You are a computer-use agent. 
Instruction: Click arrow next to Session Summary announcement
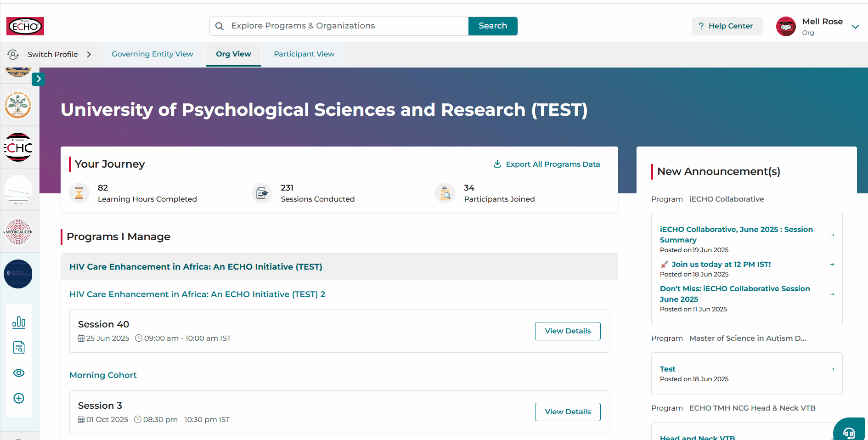(x=832, y=235)
